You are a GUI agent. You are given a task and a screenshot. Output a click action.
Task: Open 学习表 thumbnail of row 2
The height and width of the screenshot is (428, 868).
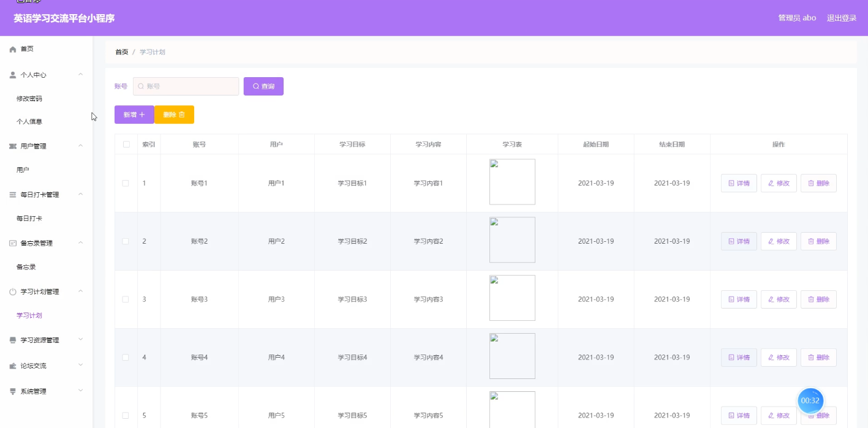(x=512, y=240)
